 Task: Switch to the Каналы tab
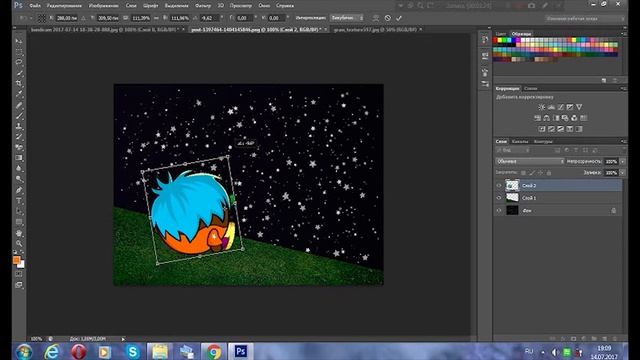point(520,142)
